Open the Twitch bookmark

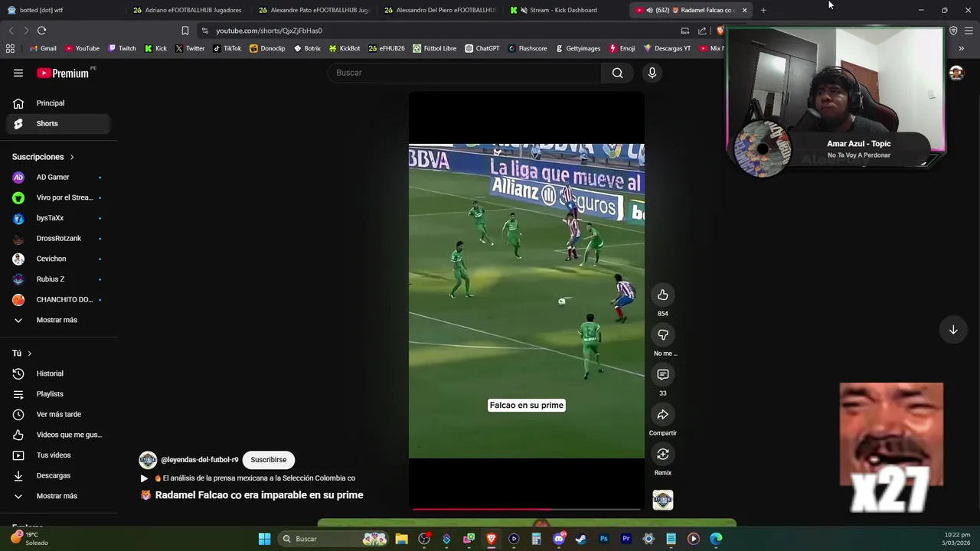tap(122, 48)
